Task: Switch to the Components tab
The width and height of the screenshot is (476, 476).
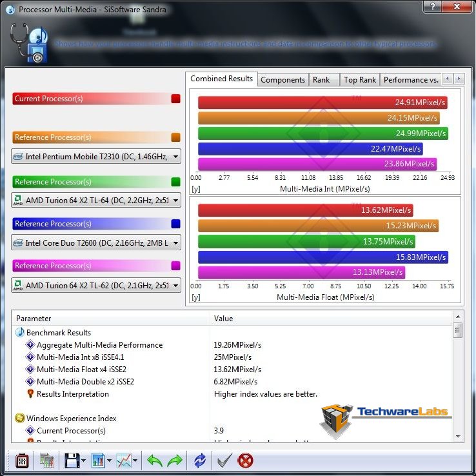Action: (x=283, y=80)
